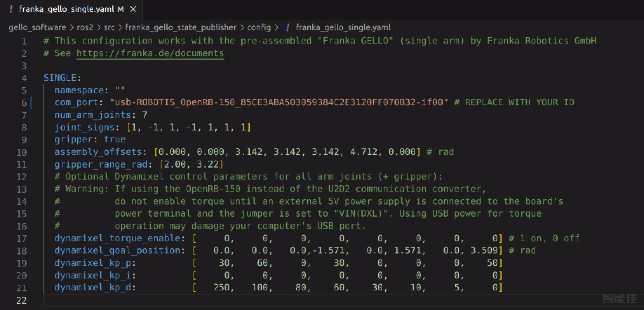Screen dimensions: 644x310
Task: Click the Franka Robotics GmbH text on line 1
Action: [542, 41]
